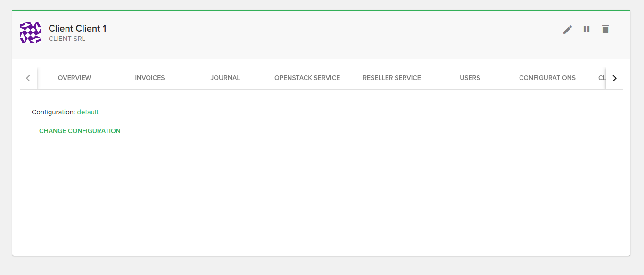Click the CLIENT SRL company subtitle

pyautogui.click(x=67, y=39)
